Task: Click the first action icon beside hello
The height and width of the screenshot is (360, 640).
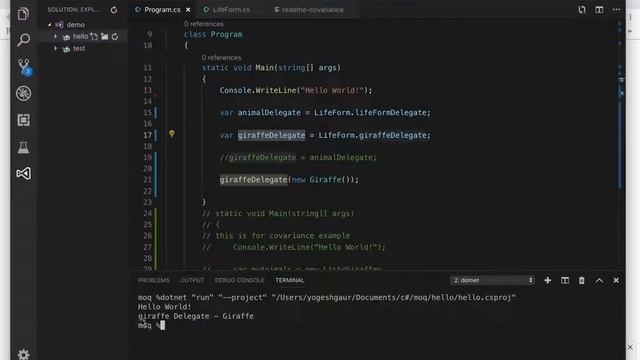Action: 94,37
